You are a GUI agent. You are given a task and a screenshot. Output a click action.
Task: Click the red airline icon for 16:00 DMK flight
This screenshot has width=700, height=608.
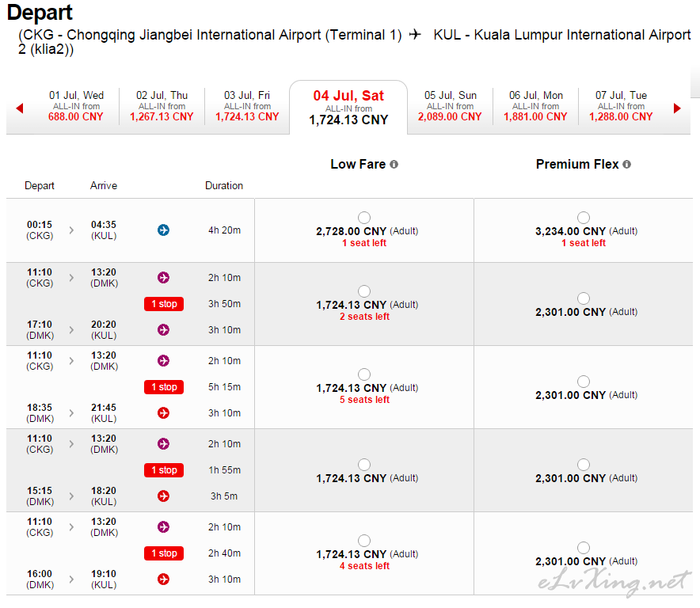163,579
